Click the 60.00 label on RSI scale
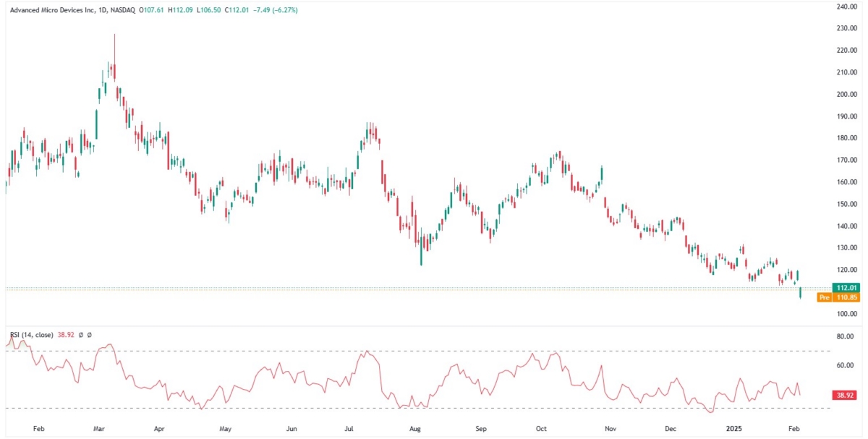The height and width of the screenshot is (439, 868). pos(845,366)
